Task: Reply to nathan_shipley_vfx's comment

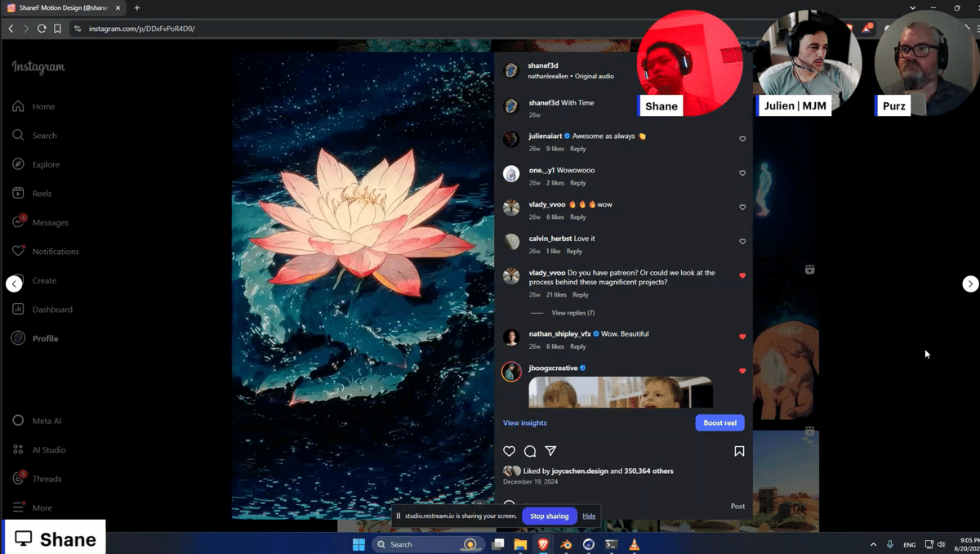Action: [x=578, y=346]
